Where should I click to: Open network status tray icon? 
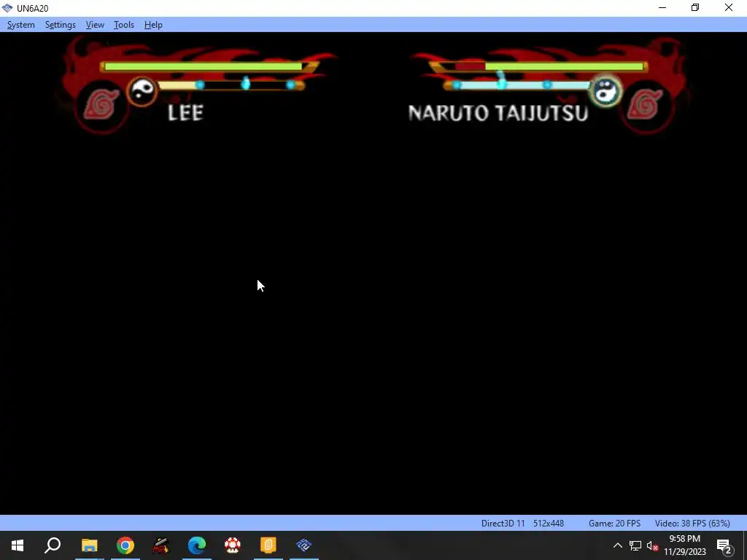635,545
